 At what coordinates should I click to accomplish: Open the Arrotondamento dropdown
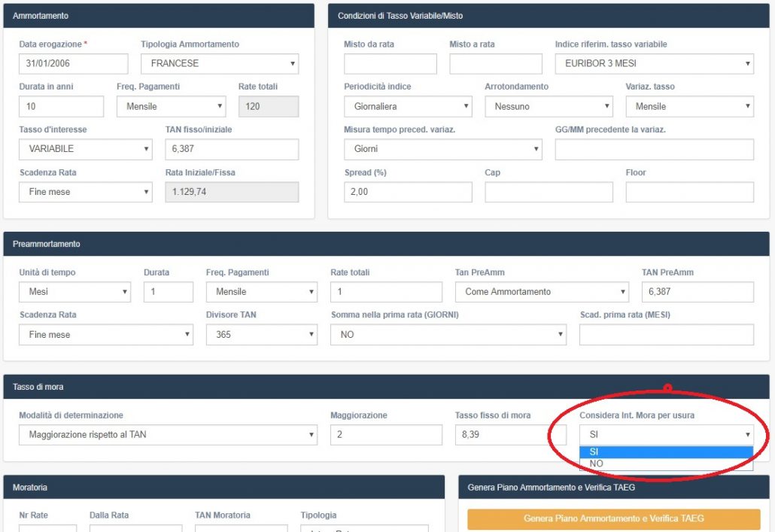coord(549,106)
